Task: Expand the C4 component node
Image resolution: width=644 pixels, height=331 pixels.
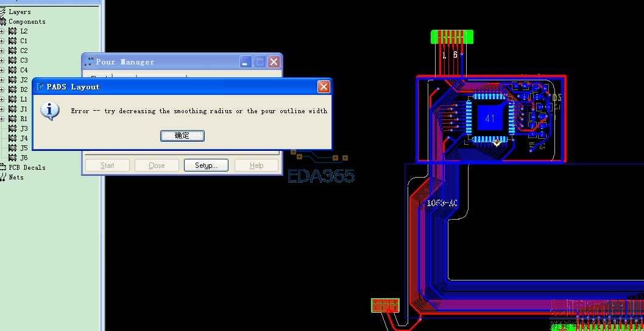Action: 2,70
